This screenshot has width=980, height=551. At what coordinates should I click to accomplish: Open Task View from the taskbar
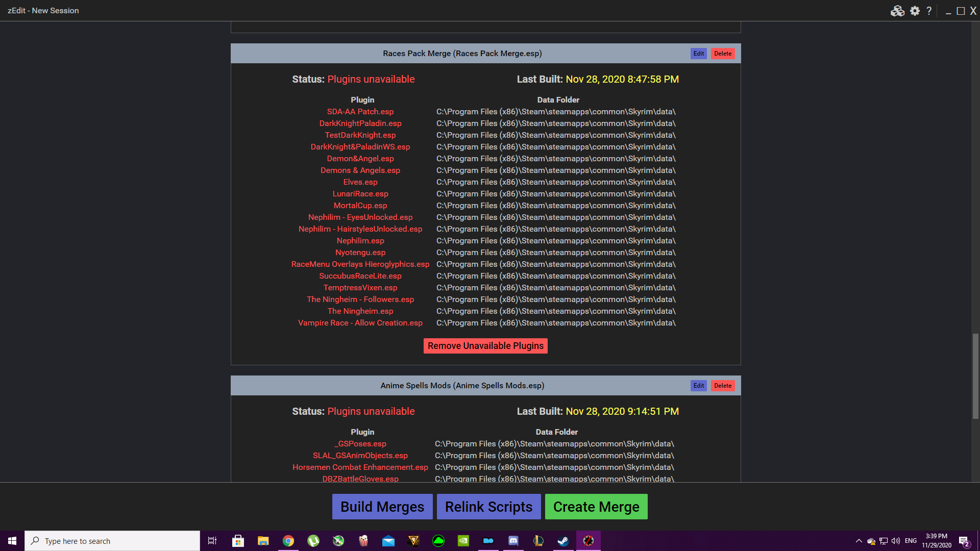(x=212, y=541)
